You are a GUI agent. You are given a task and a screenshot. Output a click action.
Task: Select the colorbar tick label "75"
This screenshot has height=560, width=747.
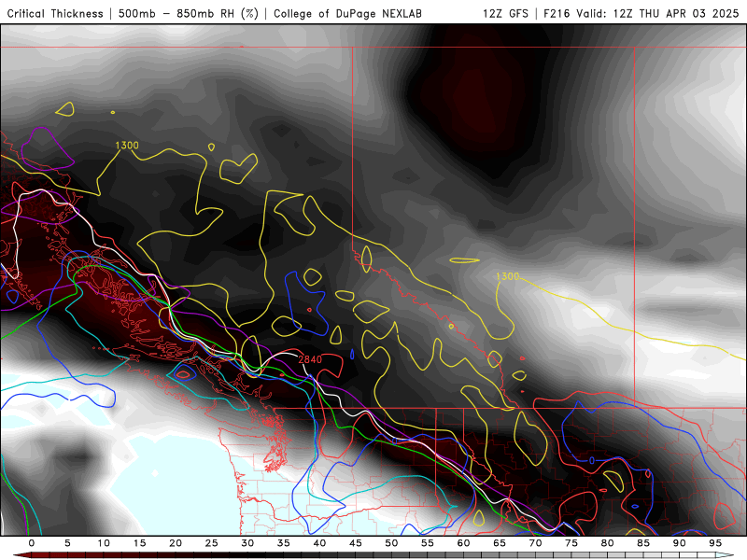[x=571, y=543]
